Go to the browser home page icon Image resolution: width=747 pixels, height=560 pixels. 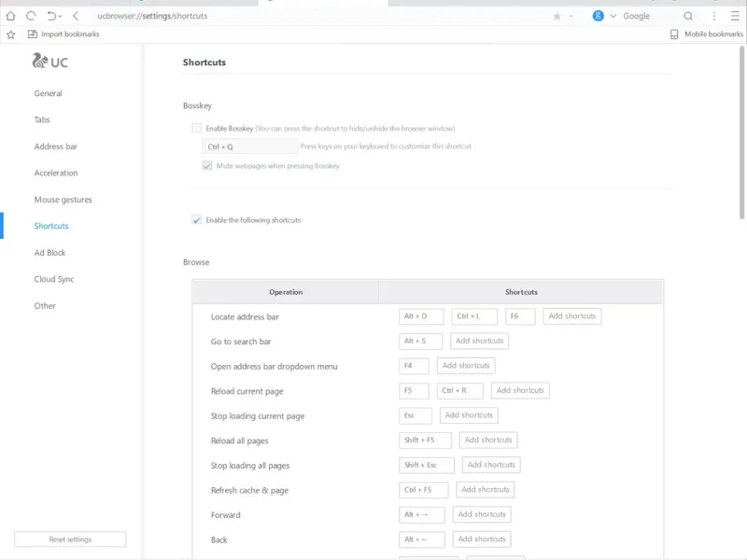coord(10,16)
